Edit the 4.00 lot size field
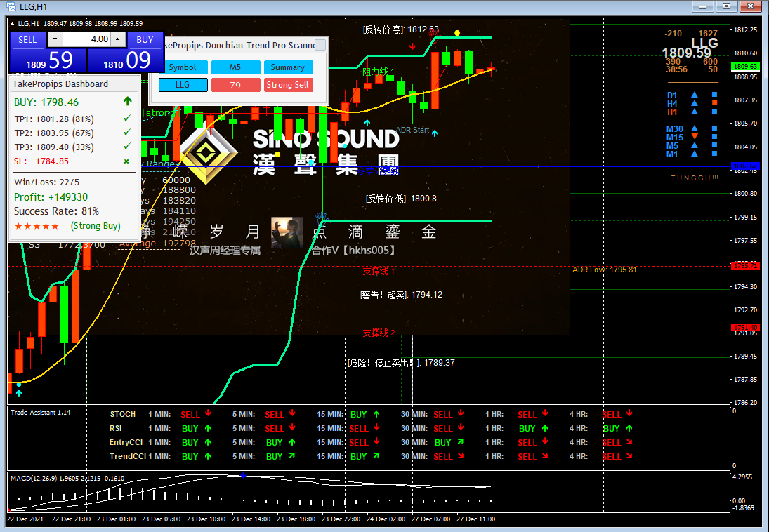Screen dimensions: 769x532 click(x=86, y=39)
